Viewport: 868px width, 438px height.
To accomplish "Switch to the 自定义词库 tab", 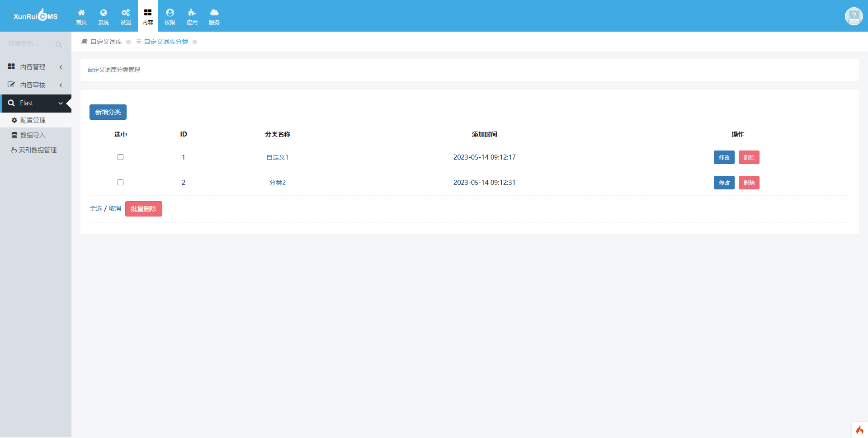I will point(102,42).
